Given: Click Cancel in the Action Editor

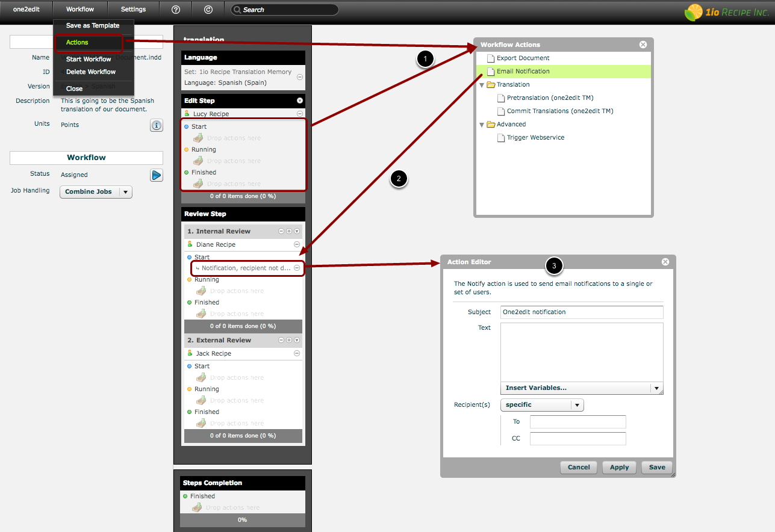Looking at the screenshot, I should click(579, 467).
